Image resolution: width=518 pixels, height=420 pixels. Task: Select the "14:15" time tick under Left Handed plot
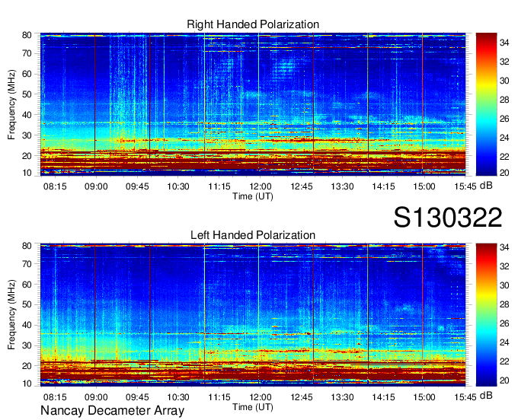click(383, 397)
